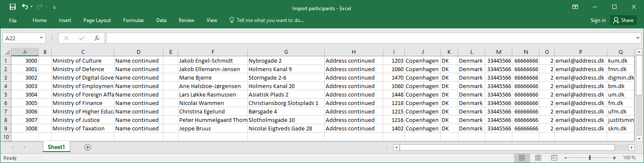Switch to the Insert ribbon tab
The width and height of the screenshot is (644, 163).
[x=65, y=20]
